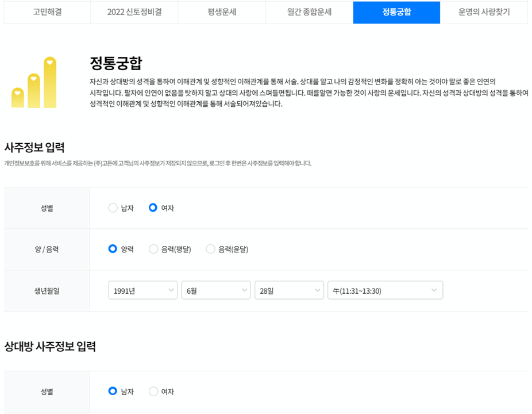Select 음력(평달) calendar type
This screenshot has height=414, width=532.
pyautogui.click(x=154, y=249)
